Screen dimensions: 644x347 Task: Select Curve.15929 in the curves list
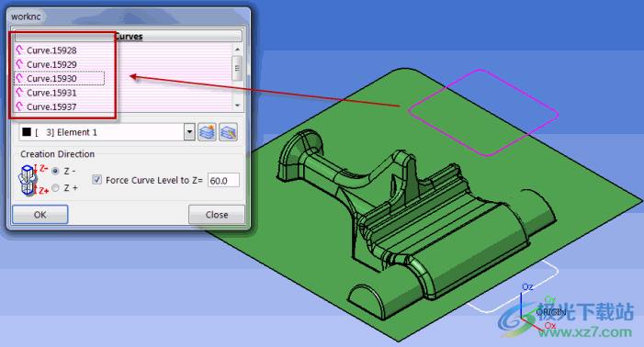(51, 64)
